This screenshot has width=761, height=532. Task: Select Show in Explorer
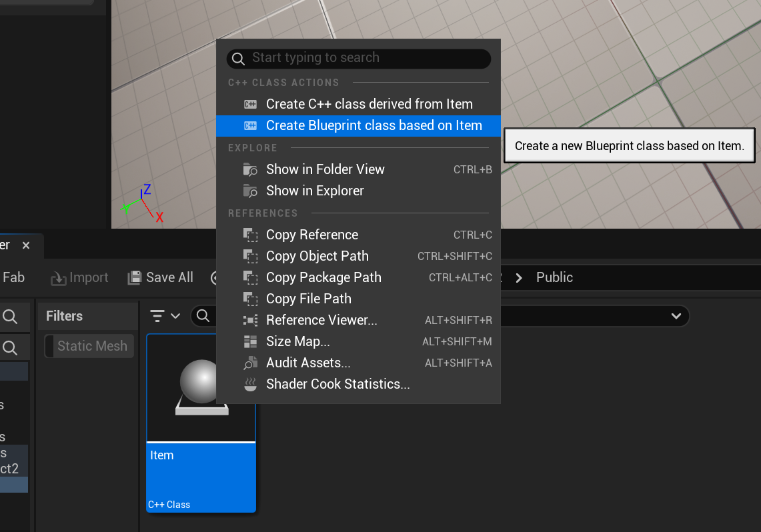coord(358,191)
